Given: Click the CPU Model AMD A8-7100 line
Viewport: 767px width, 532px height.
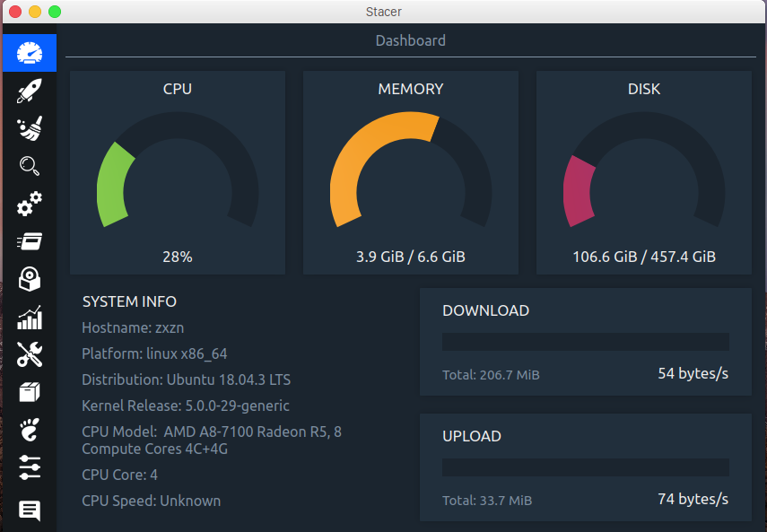Looking at the screenshot, I should click(212, 440).
